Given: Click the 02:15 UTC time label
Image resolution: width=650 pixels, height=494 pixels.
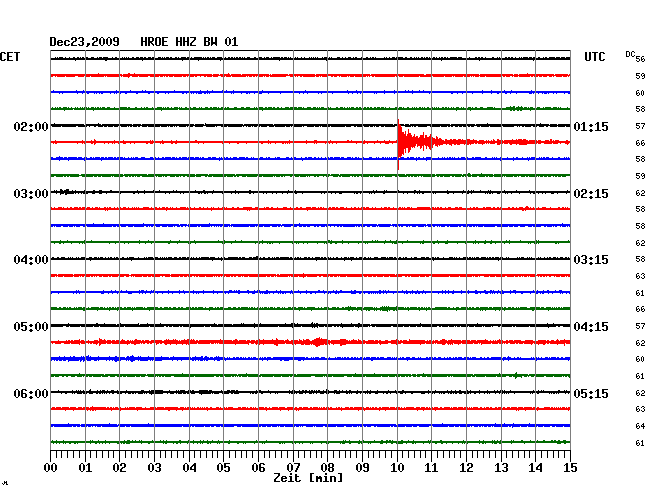Looking at the screenshot, I should point(591,194).
